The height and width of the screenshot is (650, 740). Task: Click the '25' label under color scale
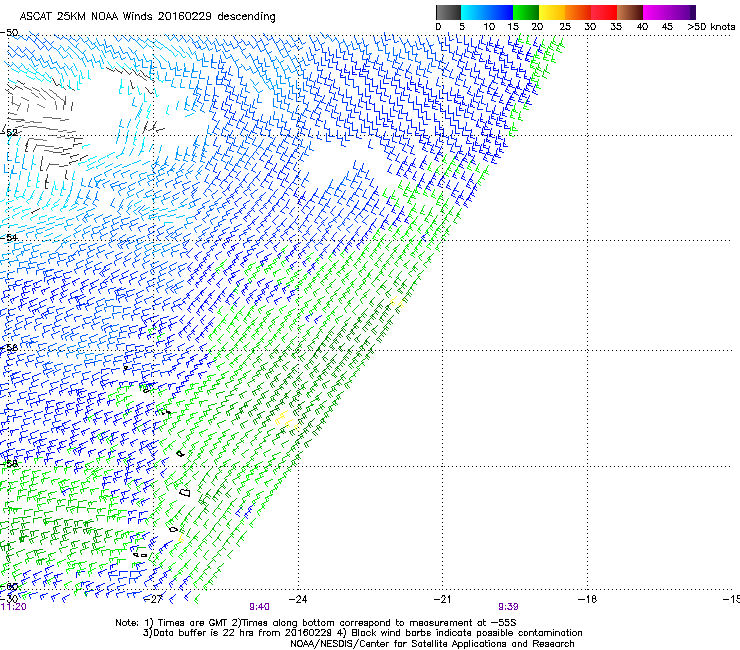565,27
